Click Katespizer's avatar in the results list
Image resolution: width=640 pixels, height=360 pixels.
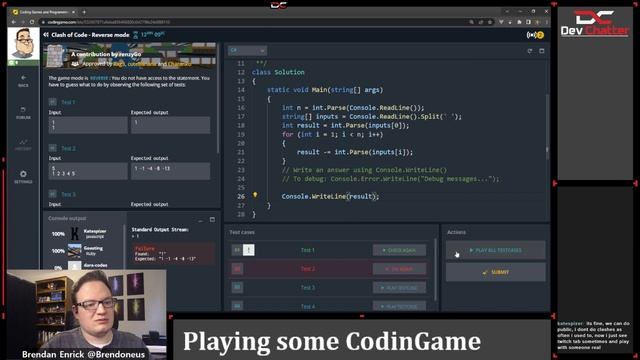(x=75, y=233)
